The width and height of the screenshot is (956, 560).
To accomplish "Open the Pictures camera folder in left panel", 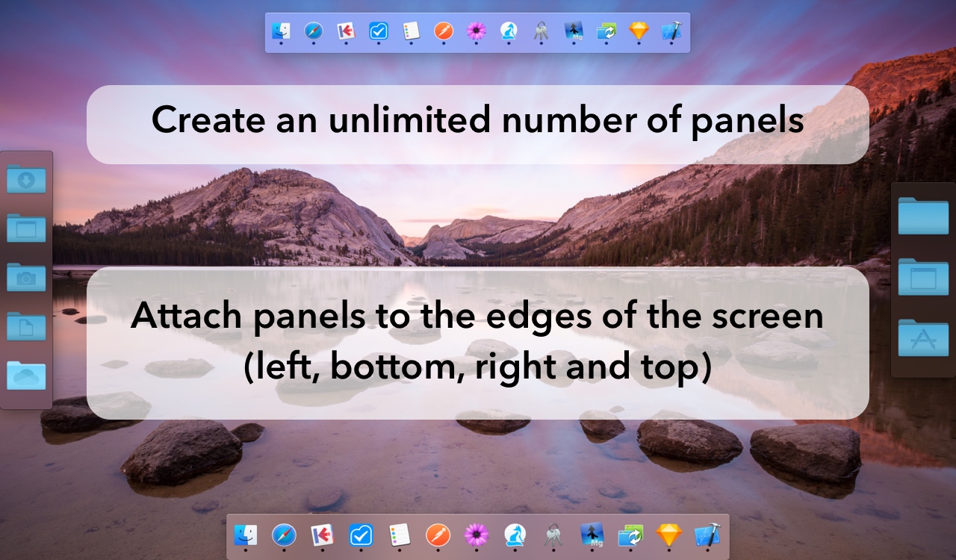I will coord(26,278).
